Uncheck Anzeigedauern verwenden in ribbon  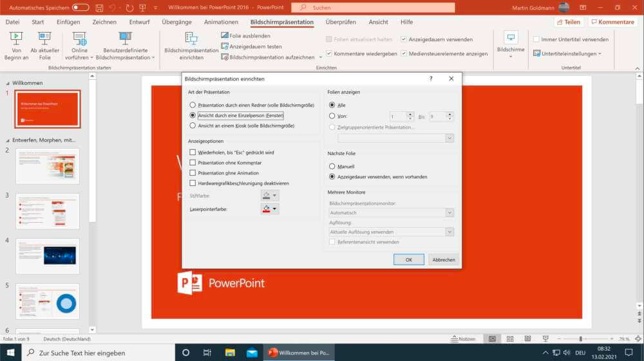404,39
